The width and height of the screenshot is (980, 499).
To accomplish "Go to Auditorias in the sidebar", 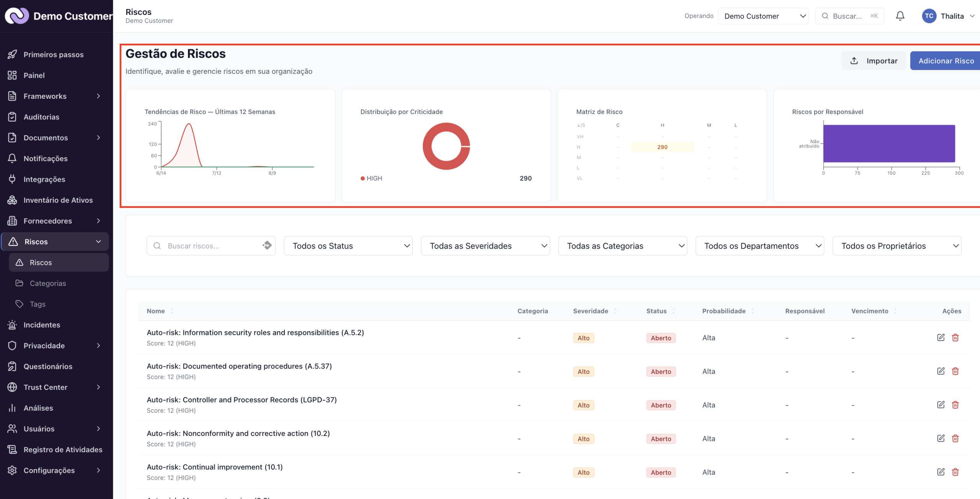I will click(x=55, y=117).
